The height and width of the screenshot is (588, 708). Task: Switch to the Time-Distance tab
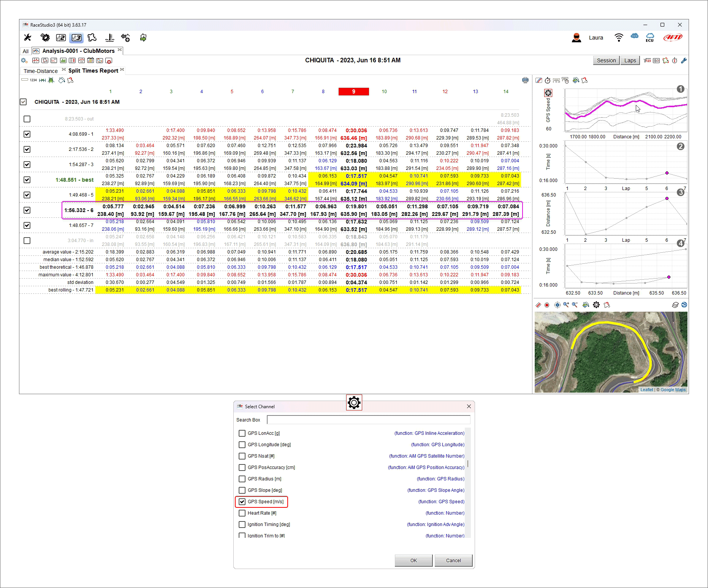pos(41,71)
